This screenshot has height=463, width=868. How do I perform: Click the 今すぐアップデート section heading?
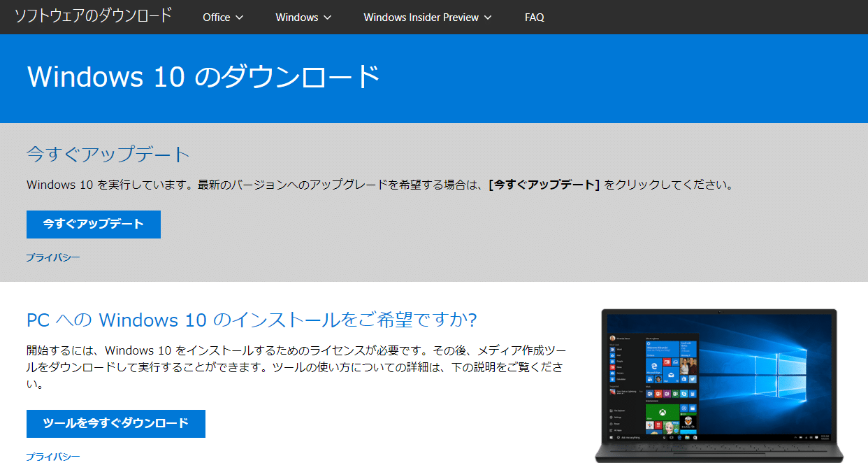point(108,155)
